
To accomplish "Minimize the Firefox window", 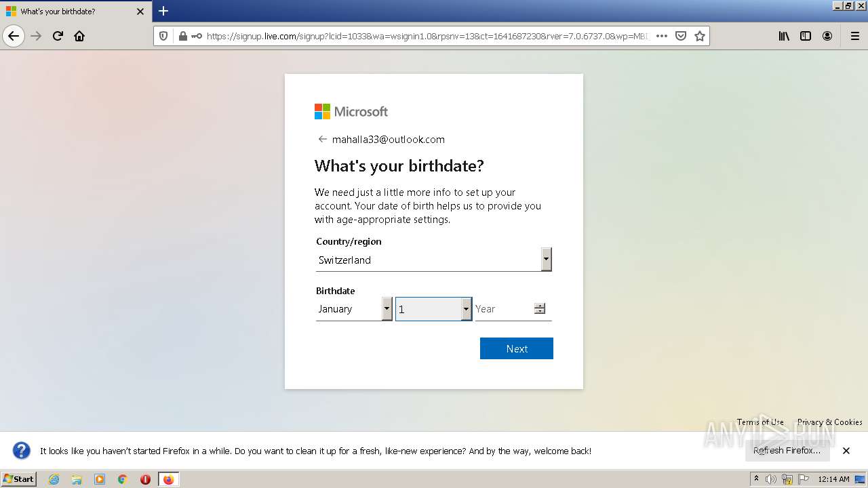I will (837, 5).
